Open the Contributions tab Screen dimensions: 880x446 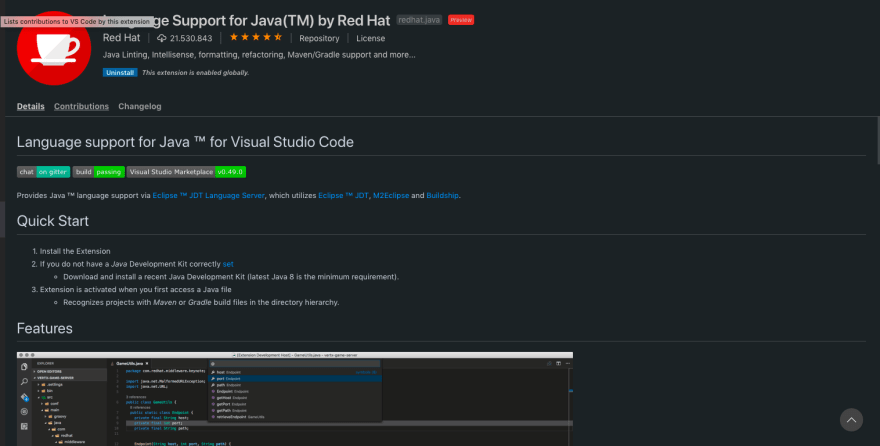(81, 106)
